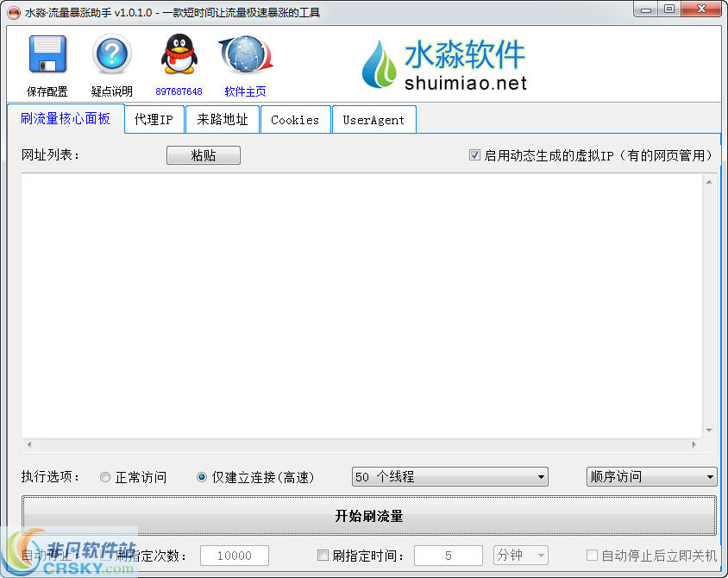The width and height of the screenshot is (728, 578).
Task: Click the floppy disk save configuration icon
Action: coord(47,53)
